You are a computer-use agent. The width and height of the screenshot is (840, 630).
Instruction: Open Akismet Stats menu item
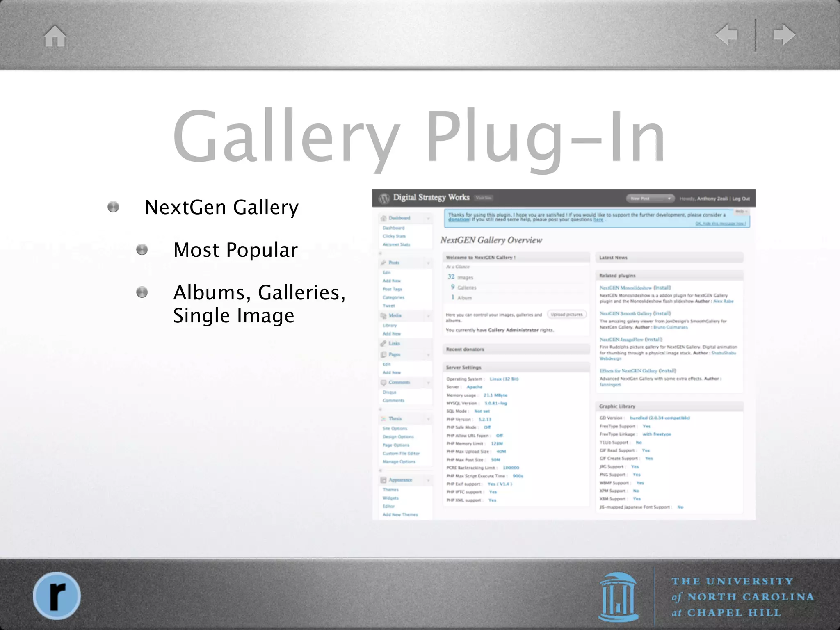(396, 244)
